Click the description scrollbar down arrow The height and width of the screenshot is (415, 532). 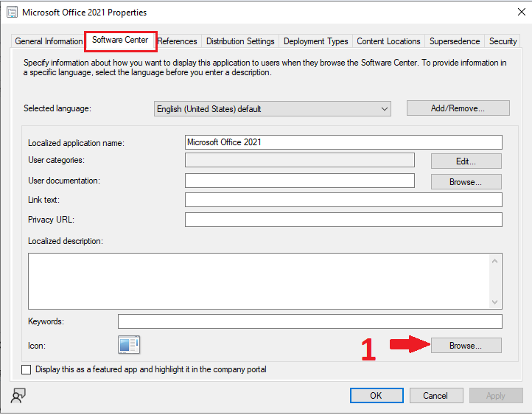495,302
